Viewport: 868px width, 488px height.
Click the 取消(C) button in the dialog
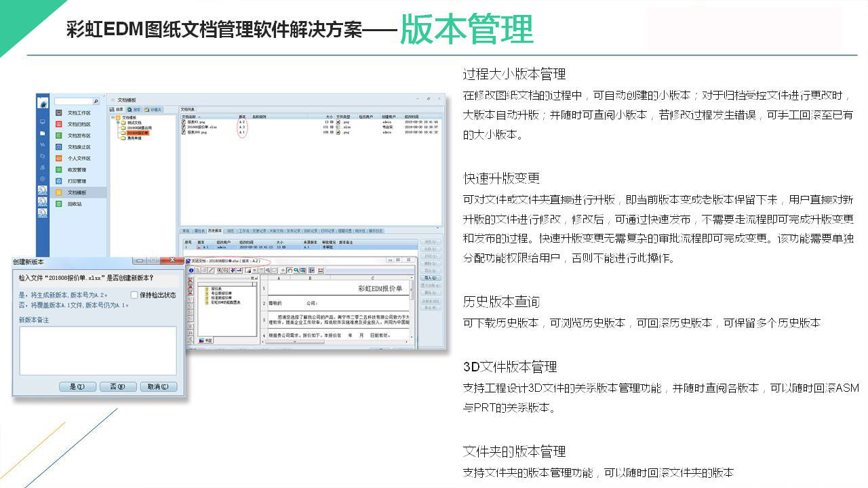(x=159, y=386)
